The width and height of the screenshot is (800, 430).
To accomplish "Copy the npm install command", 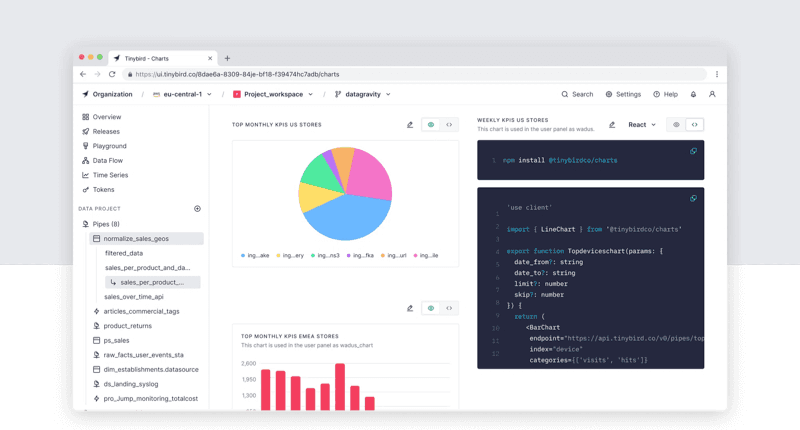I will [693, 151].
